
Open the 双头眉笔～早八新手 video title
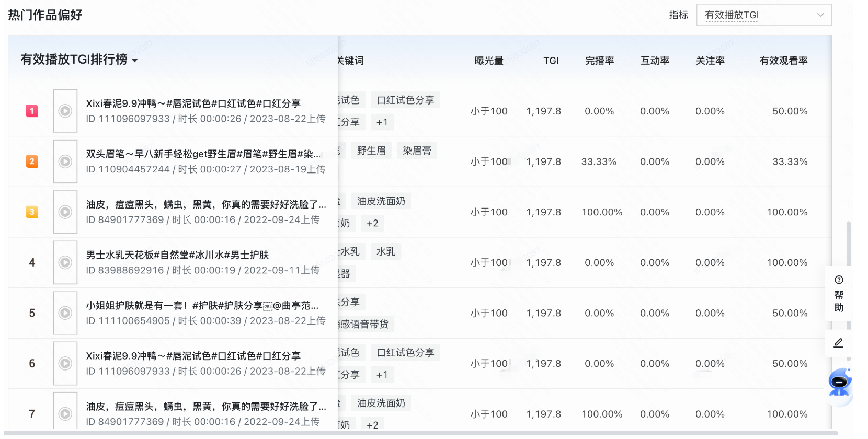click(x=203, y=154)
